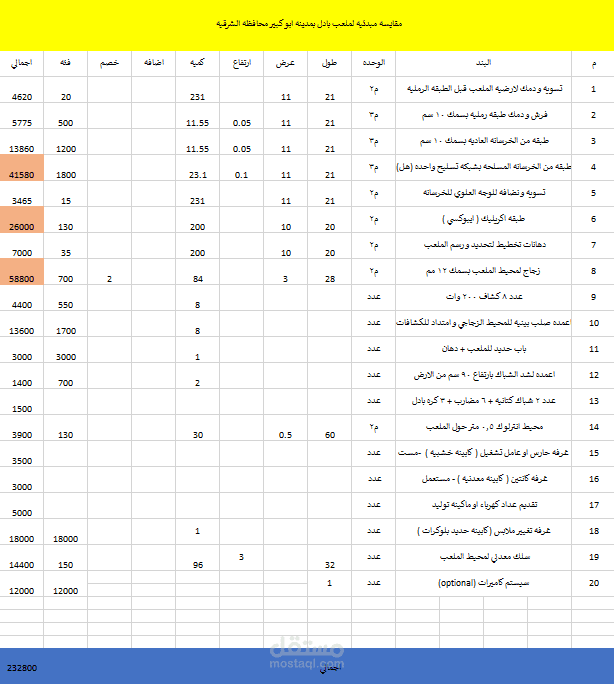
Task: Select row number 14 in the م column
Action: point(594,428)
